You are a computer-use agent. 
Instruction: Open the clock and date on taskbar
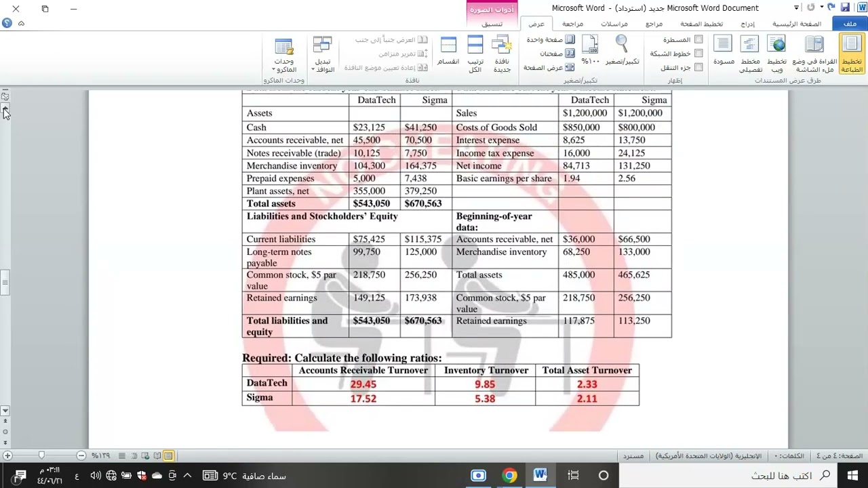(x=50, y=476)
